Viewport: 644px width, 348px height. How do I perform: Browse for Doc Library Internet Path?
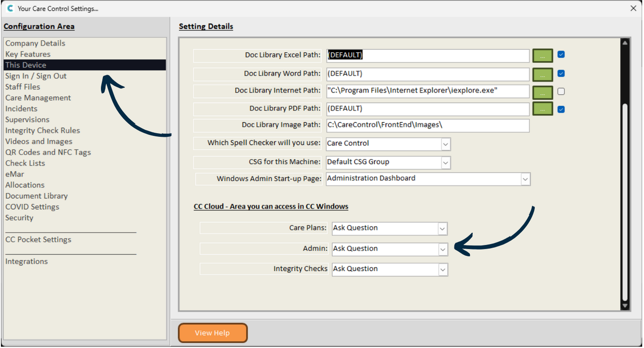click(x=543, y=92)
